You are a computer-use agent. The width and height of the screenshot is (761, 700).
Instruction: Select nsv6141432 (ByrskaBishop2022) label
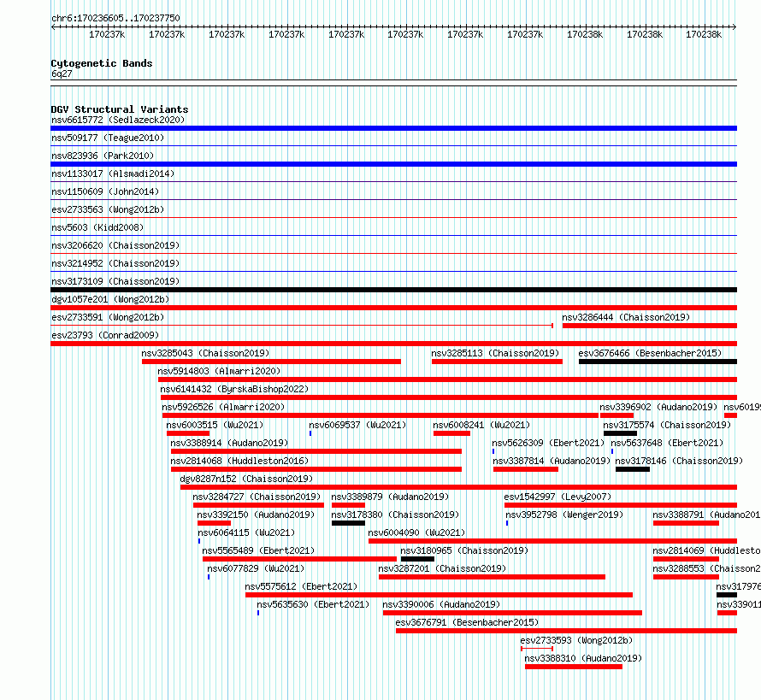click(x=234, y=389)
